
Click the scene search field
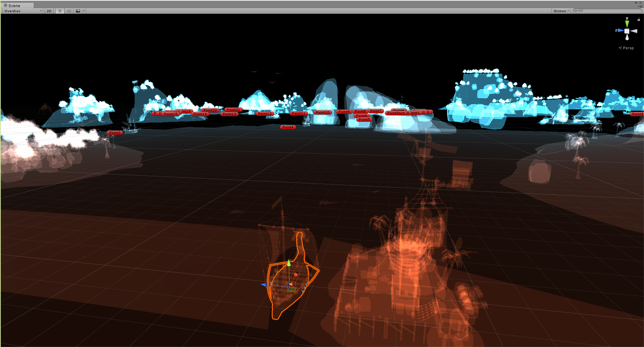(607, 11)
